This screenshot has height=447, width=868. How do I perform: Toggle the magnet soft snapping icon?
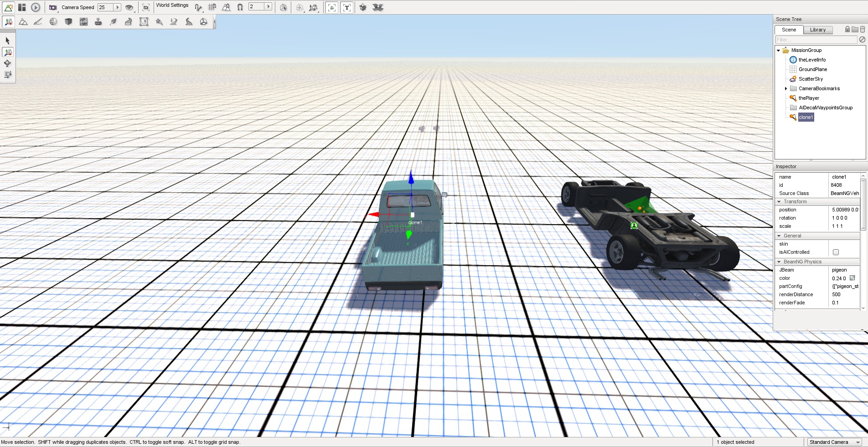[x=240, y=7]
